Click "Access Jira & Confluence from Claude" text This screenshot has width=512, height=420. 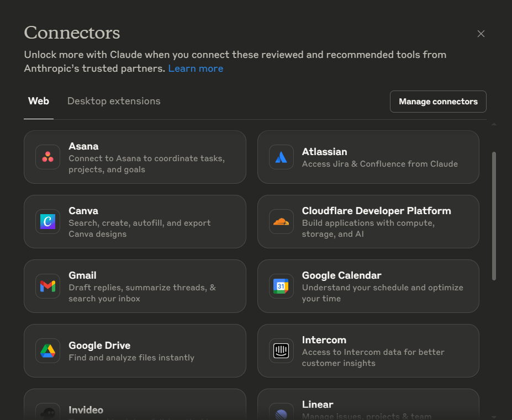(x=380, y=164)
